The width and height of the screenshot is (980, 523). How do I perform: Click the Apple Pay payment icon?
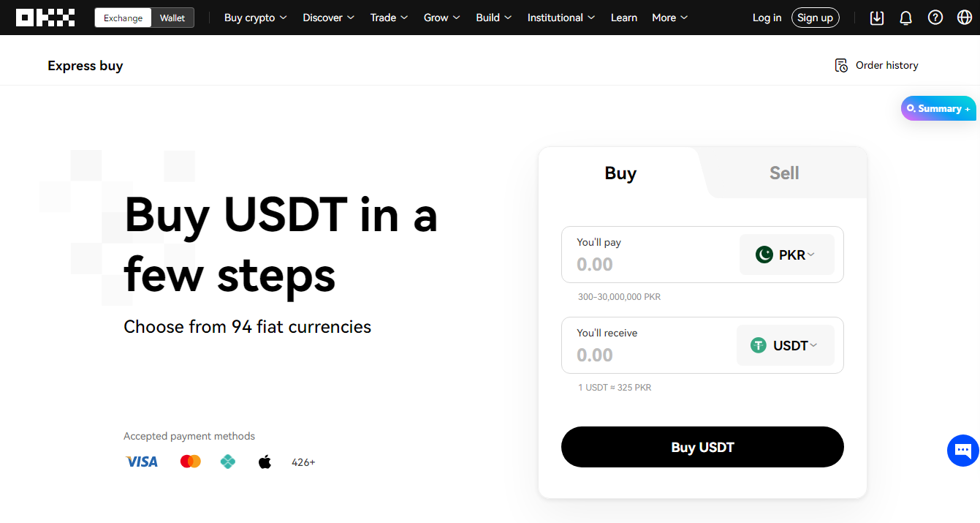265,462
